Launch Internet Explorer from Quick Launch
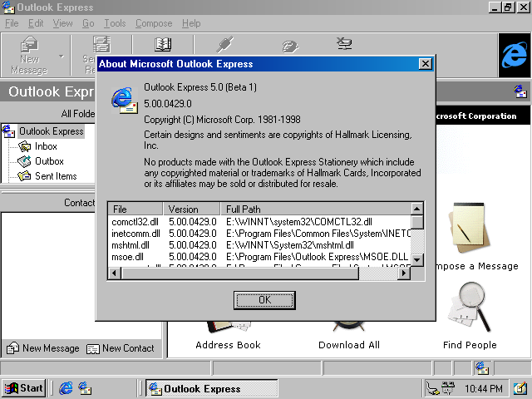The width and height of the screenshot is (532, 399). tap(66, 388)
